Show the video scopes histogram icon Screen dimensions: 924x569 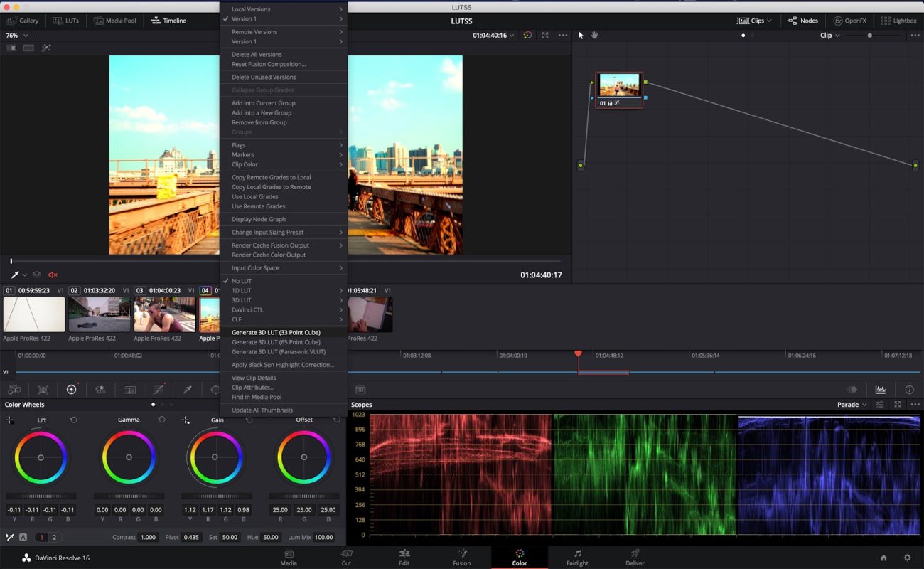click(881, 389)
